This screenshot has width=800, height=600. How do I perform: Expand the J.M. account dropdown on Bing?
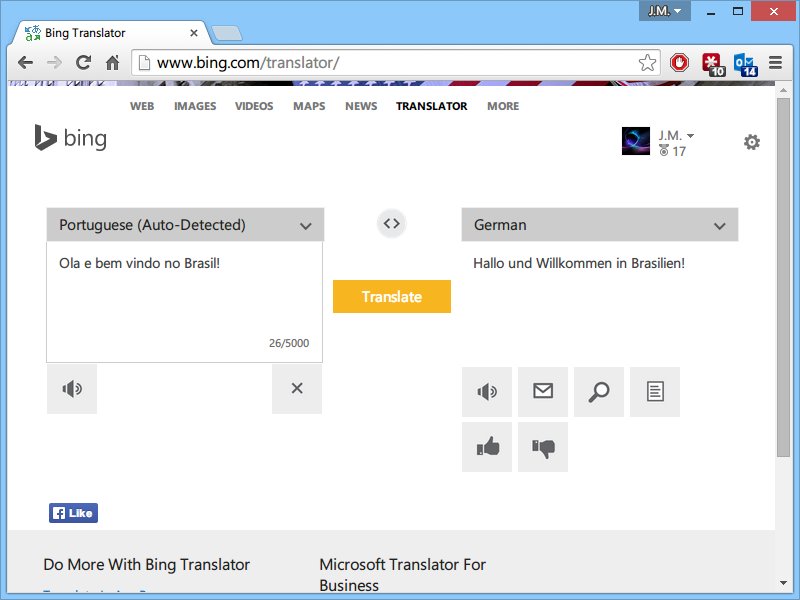point(676,136)
